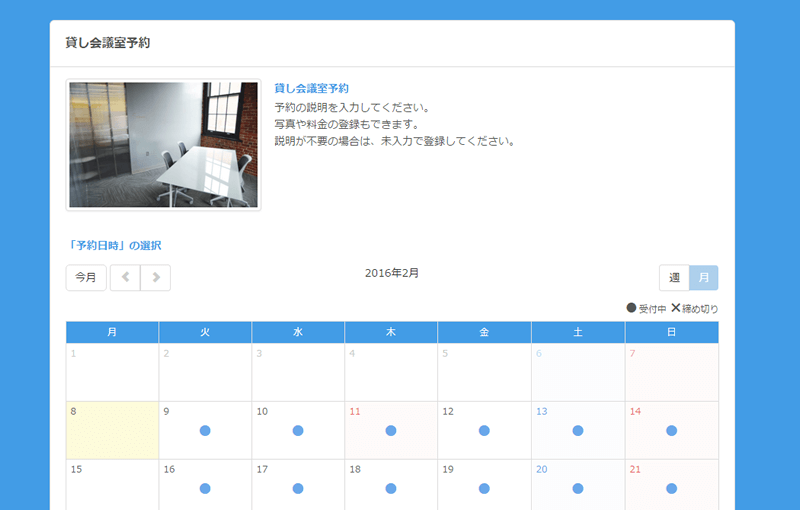Click the meeting room photo thumbnail
800x510 pixels.
pos(163,145)
